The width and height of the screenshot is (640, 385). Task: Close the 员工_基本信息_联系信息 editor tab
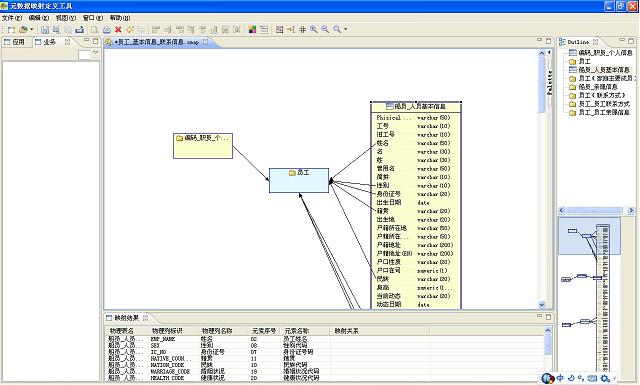pyautogui.click(x=205, y=42)
